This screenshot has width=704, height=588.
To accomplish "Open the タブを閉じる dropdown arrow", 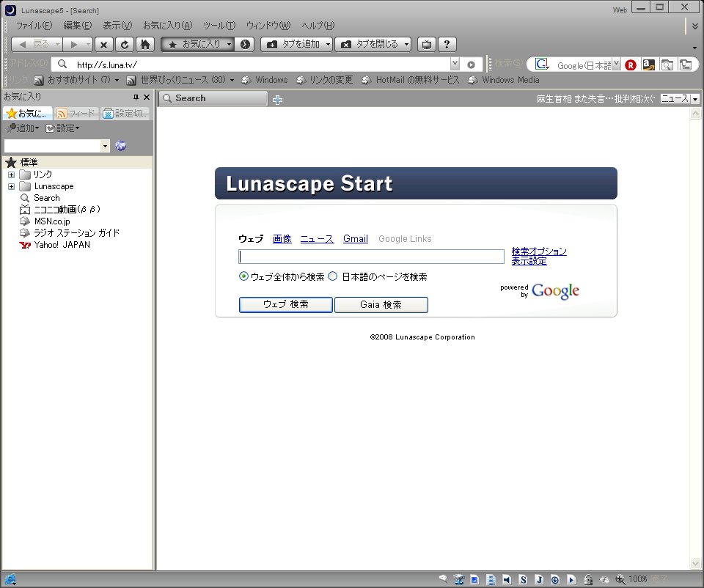I will click(406, 45).
